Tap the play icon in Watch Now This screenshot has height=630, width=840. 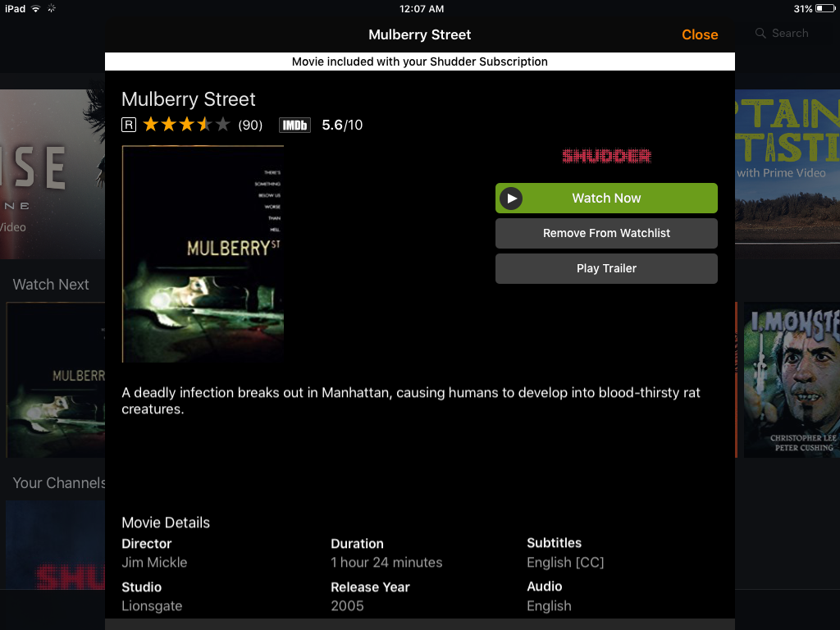[x=512, y=199]
